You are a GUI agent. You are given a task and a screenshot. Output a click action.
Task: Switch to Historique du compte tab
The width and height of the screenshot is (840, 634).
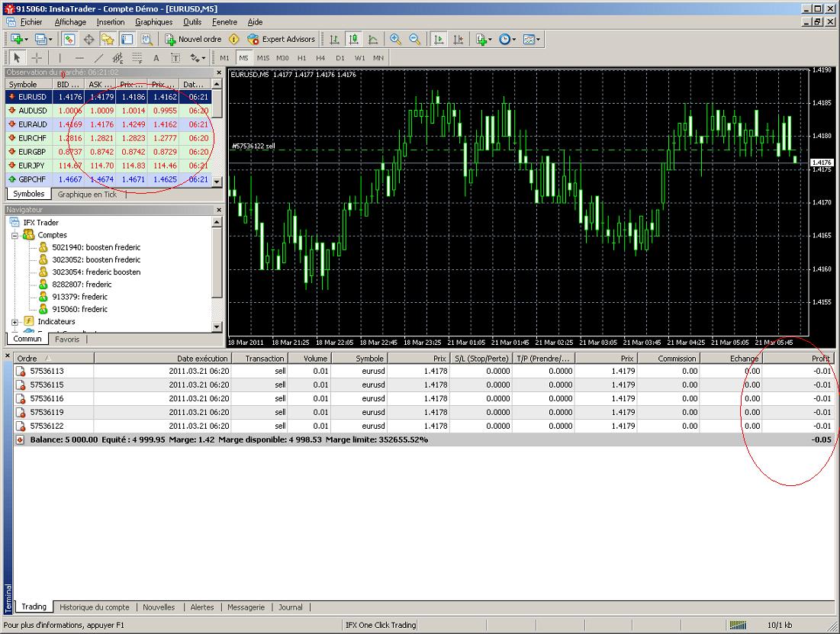tap(95, 607)
